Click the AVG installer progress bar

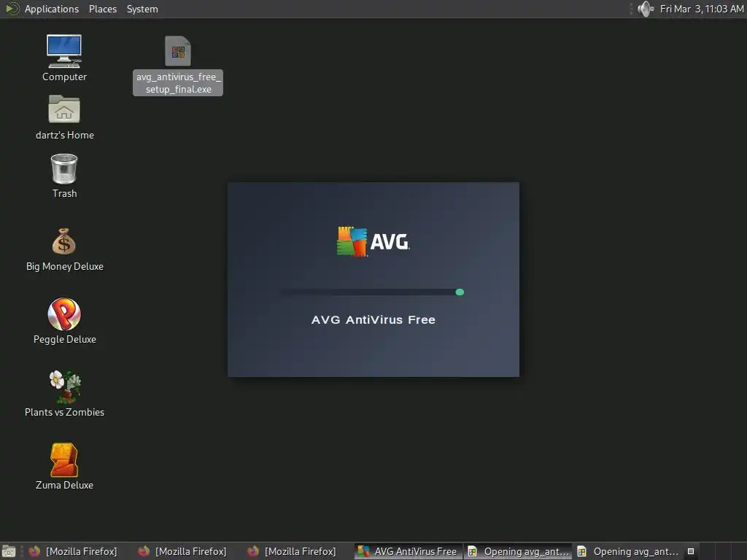tap(372, 292)
